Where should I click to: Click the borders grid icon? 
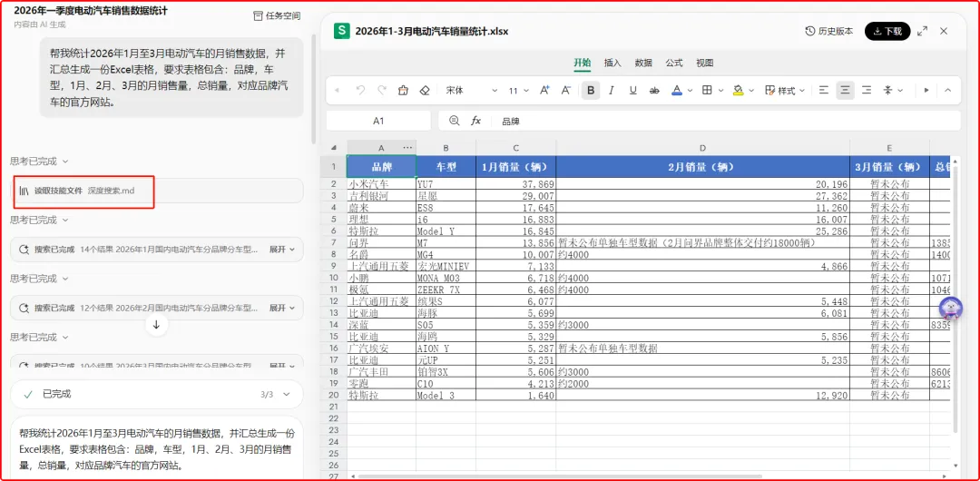pos(708,91)
